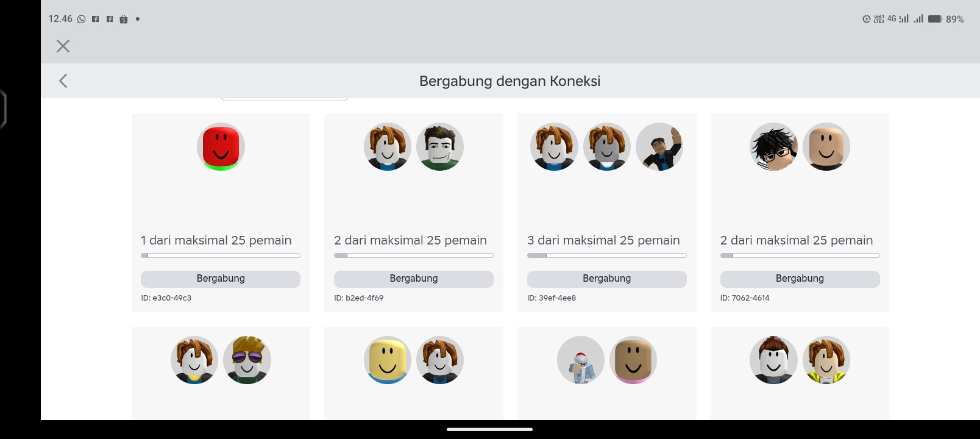This screenshot has width=980, height=439.
Task: Select text '1 dari maksimal 25 pemain'
Action: pyautogui.click(x=216, y=240)
